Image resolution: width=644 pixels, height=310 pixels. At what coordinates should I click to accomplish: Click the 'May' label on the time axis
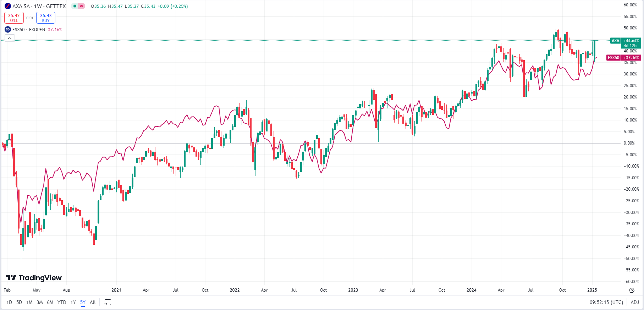(x=37, y=290)
